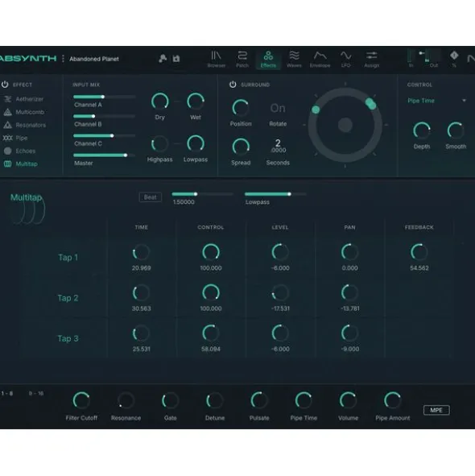The height and width of the screenshot is (476, 475).
Task: Open the Waves view
Action: (x=294, y=59)
